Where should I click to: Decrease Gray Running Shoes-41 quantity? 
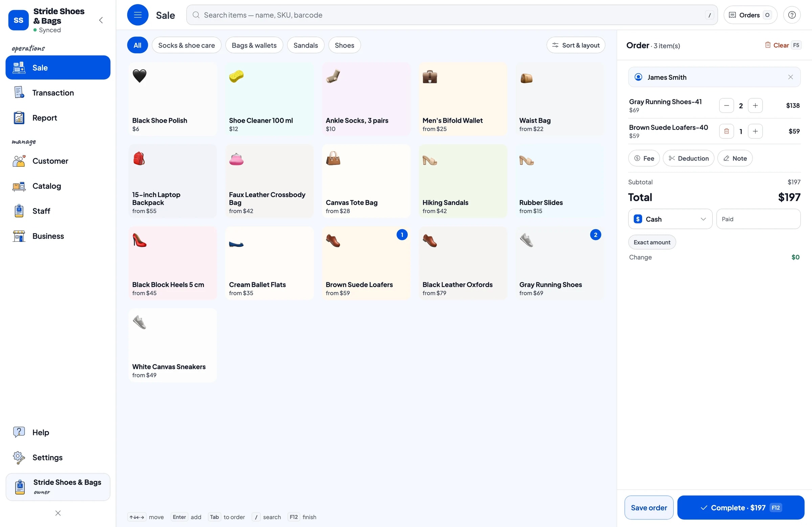coord(726,106)
